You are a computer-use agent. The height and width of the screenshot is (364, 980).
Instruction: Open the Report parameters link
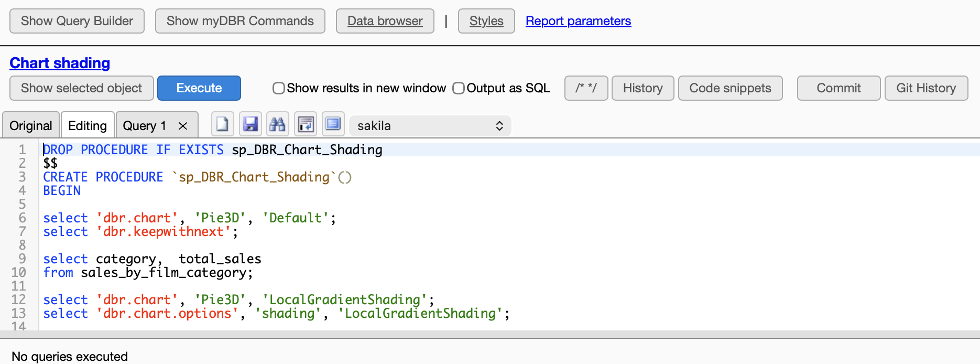(578, 21)
